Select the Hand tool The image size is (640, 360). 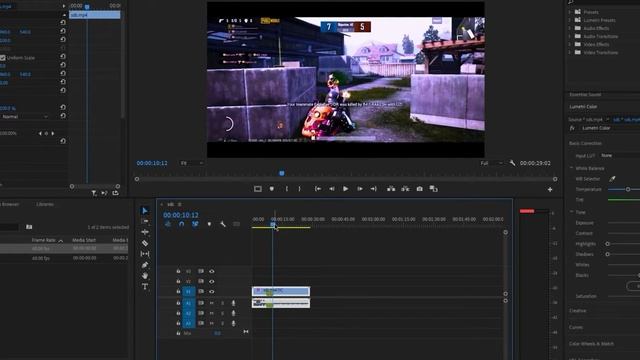point(144,276)
